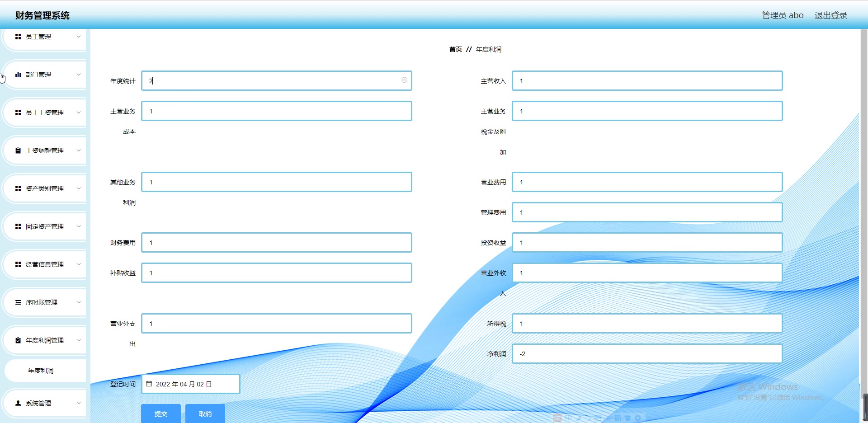
Task: Clear the 年度统计 field using the x icon
Action: coord(404,80)
